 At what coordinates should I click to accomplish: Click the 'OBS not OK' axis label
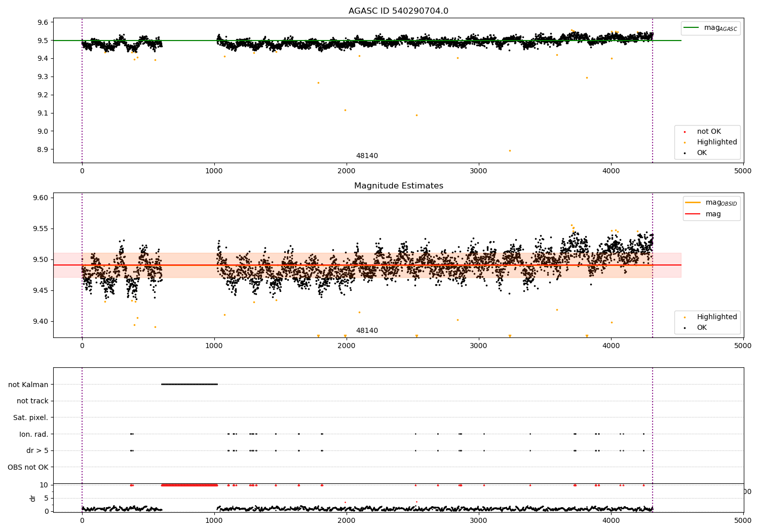click(28, 467)
